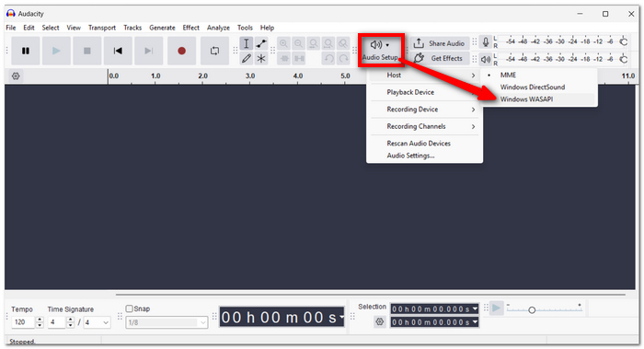Image resolution: width=644 pixels, height=349 pixels.
Task: Open the Generate menu
Action: [x=162, y=28]
